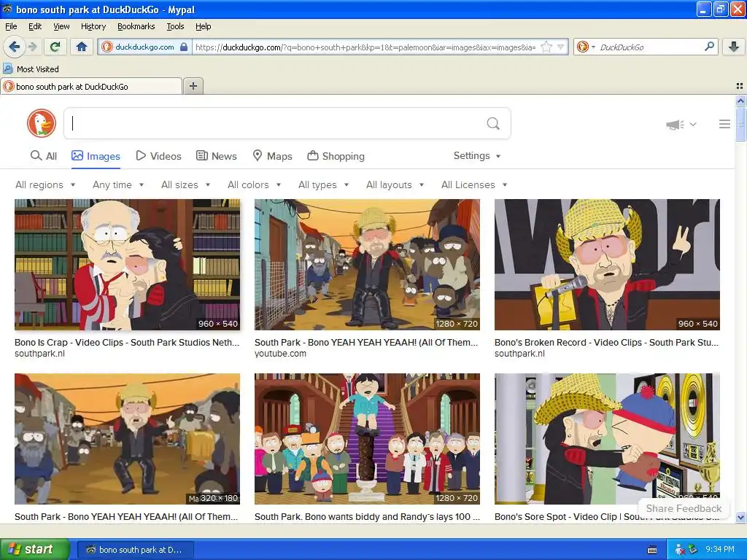Open Bono's Sore Spot image thumbnail
Image resolution: width=747 pixels, height=560 pixels.
[607, 438]
